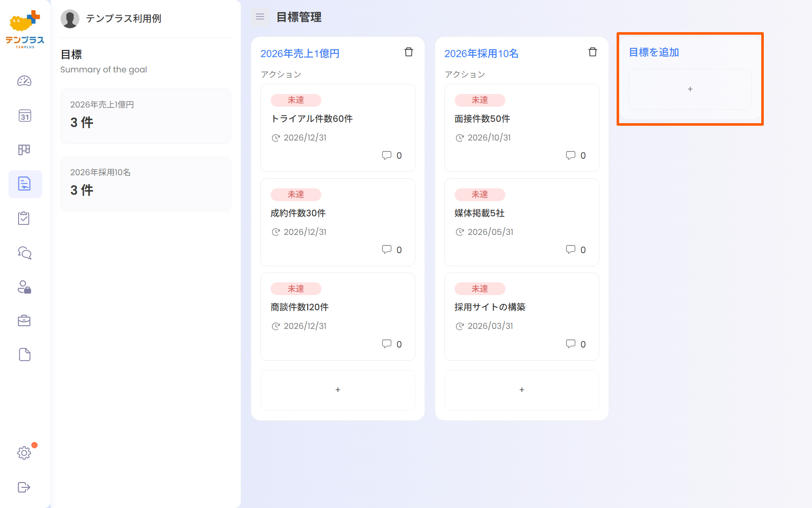
Task: Click 未達 status badge on 面接件数50件
Action: click(480, 100)
